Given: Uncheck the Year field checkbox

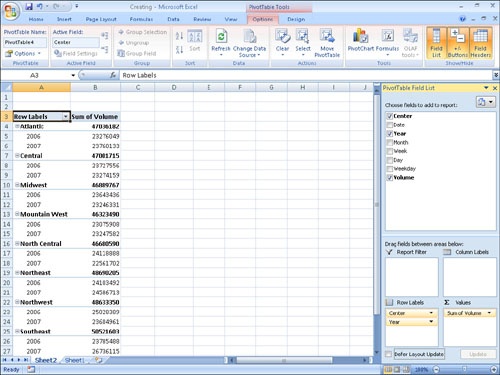Looking at the screenshot, I should pyautogui.click(x=389, y=134).
